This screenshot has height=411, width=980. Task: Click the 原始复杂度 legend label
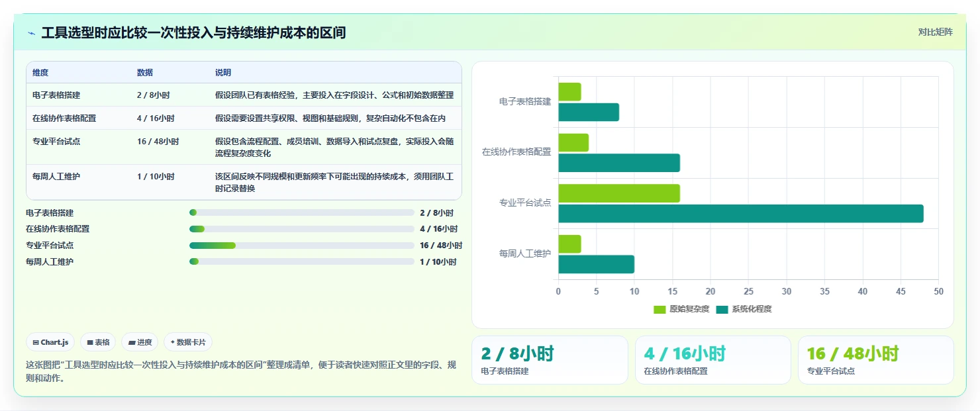click(689, 309)
